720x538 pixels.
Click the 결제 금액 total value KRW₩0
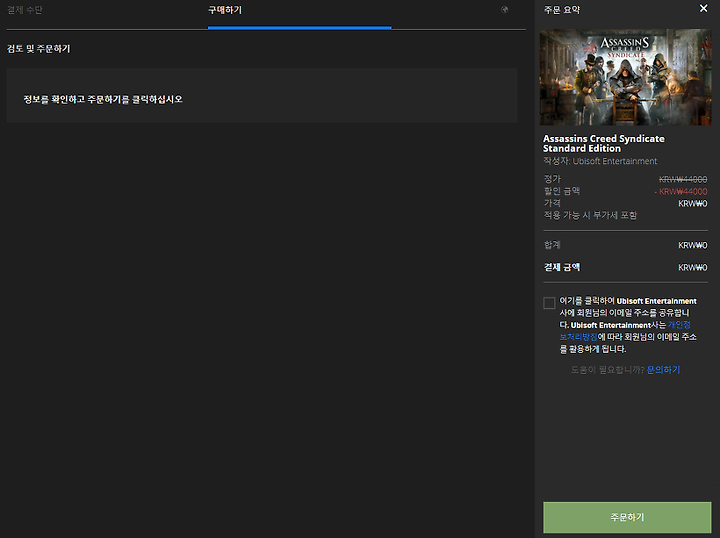point(692,267)
